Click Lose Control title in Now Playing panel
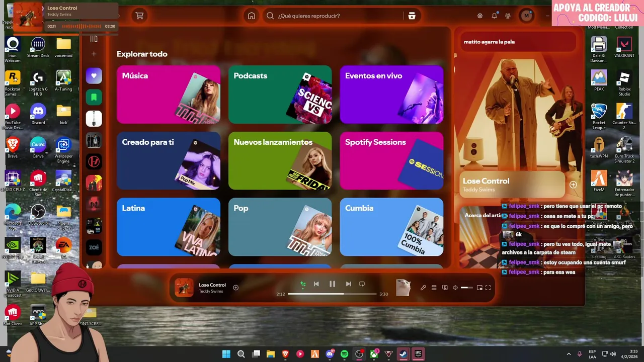 tap(486, 181)
